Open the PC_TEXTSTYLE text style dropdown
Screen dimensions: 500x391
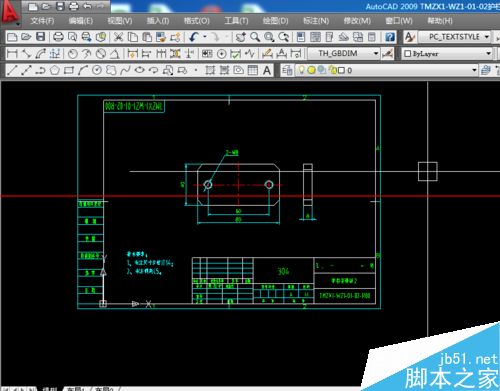click(454, 37)
